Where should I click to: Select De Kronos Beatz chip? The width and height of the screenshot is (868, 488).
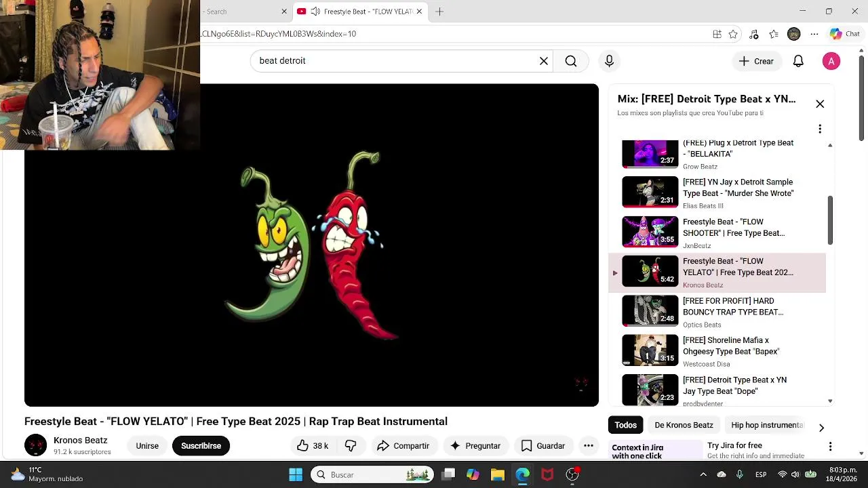[684, 425]
